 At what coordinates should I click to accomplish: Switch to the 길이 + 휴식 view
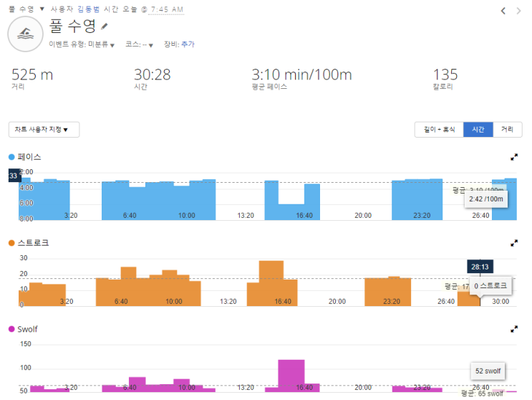(x=439, y=129)
